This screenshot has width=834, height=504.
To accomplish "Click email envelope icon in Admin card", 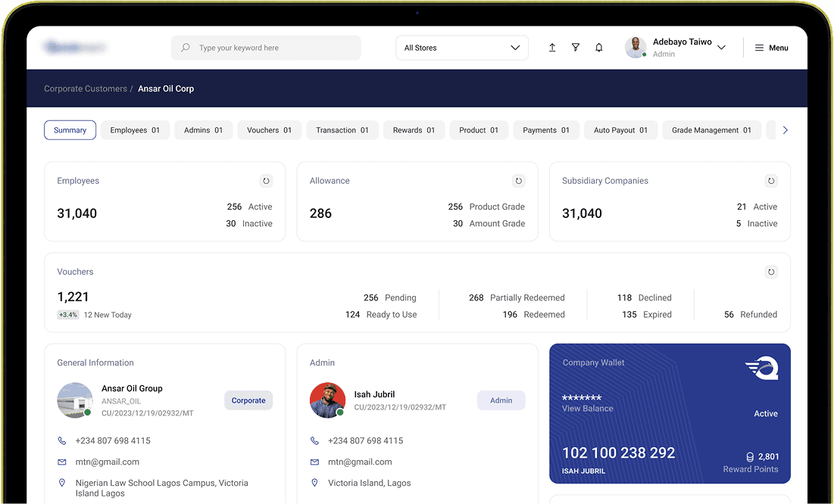I will (314, 462).
